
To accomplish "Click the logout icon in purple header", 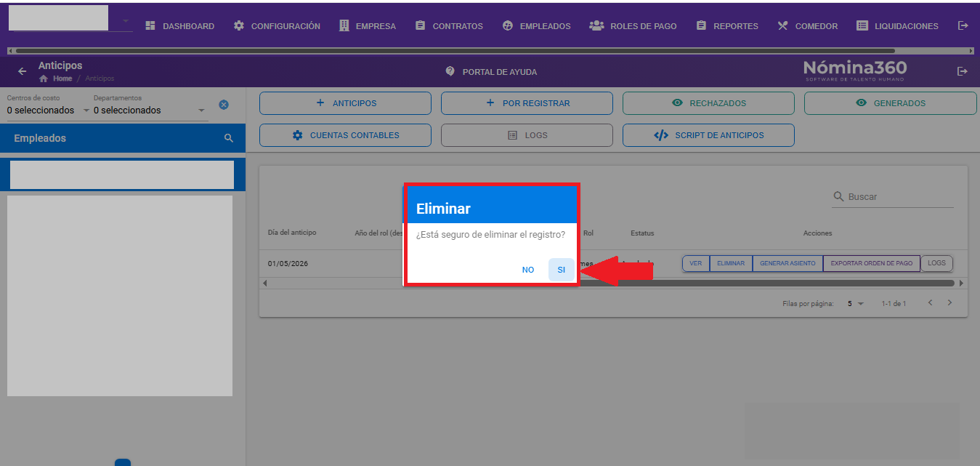I will pos(963,71).
